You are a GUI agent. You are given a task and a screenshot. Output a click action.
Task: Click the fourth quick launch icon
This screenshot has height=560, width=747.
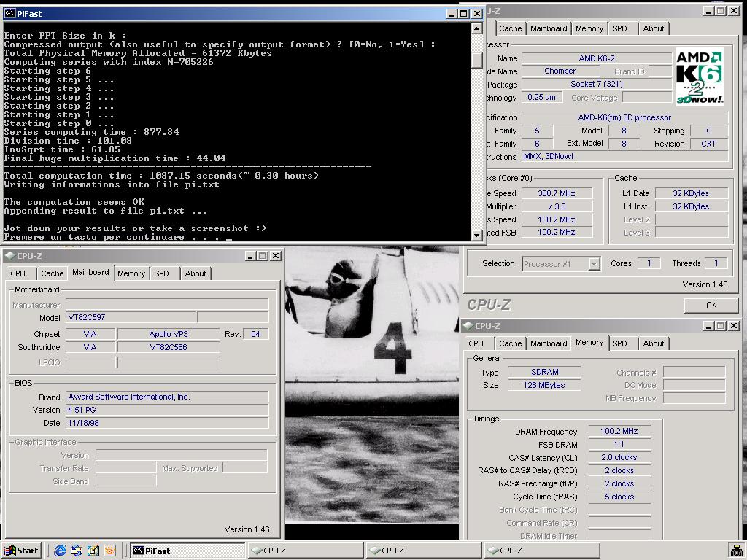point(109,551)
